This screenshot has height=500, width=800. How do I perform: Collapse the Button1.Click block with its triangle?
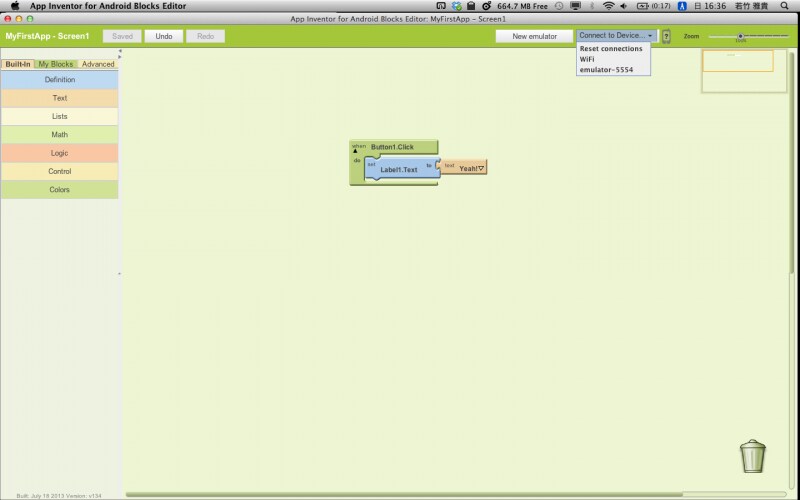[354, 151]
